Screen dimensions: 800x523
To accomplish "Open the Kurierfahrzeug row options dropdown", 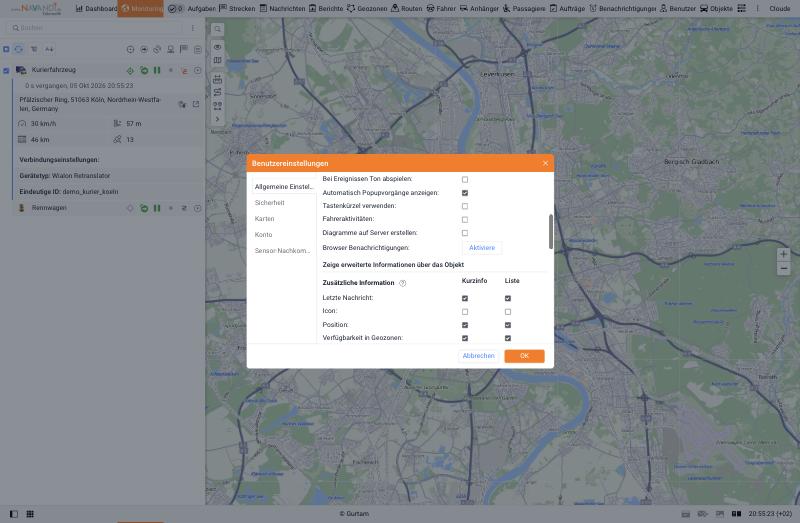I will [x=197, y=70].
